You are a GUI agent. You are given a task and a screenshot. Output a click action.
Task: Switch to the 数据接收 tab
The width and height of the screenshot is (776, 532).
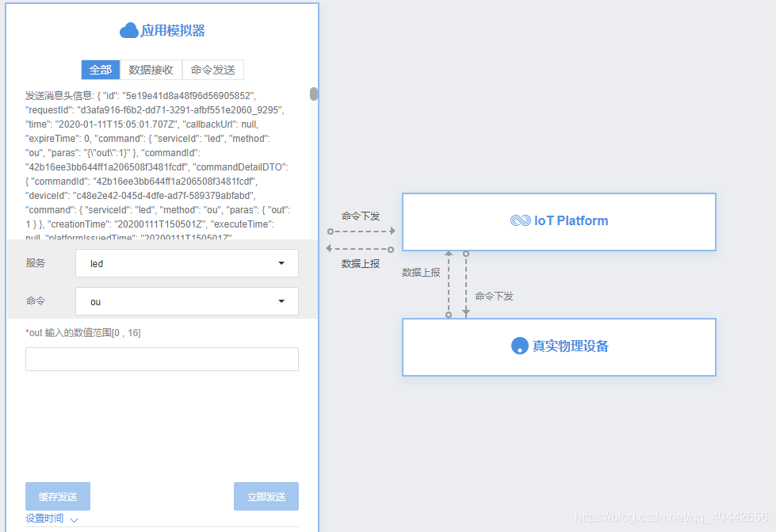[x=151, y=70]
